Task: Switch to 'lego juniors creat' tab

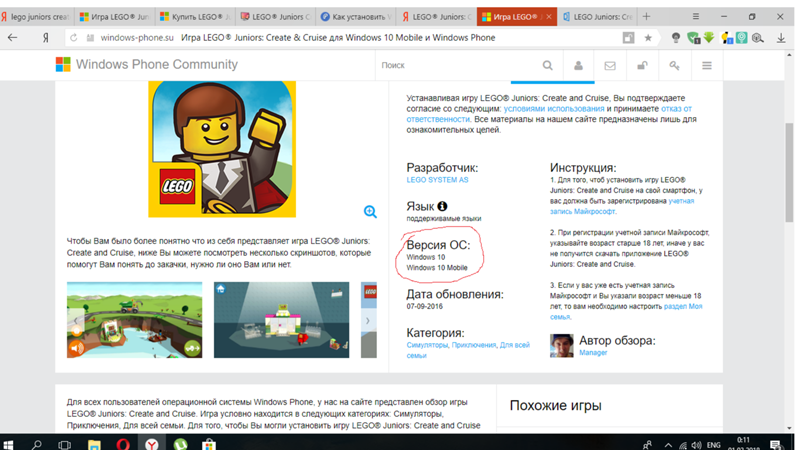Action: pyautogui.click(x=37, y=17)
